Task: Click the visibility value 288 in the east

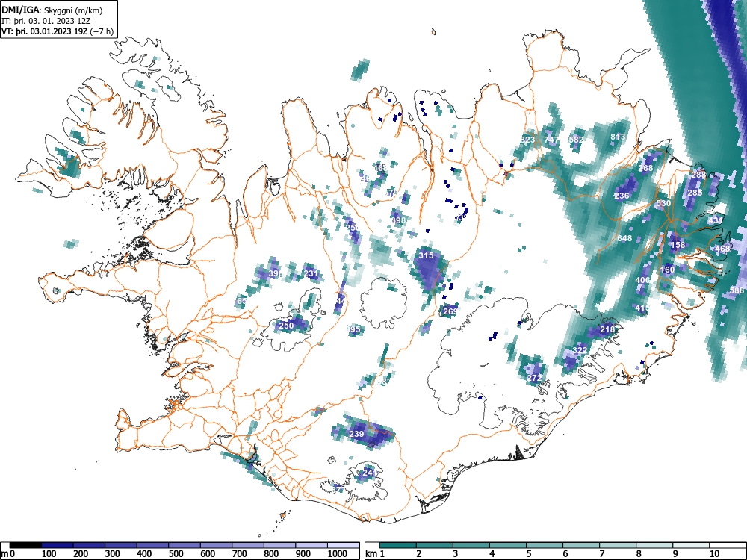Action: click(x=698, y=175)
